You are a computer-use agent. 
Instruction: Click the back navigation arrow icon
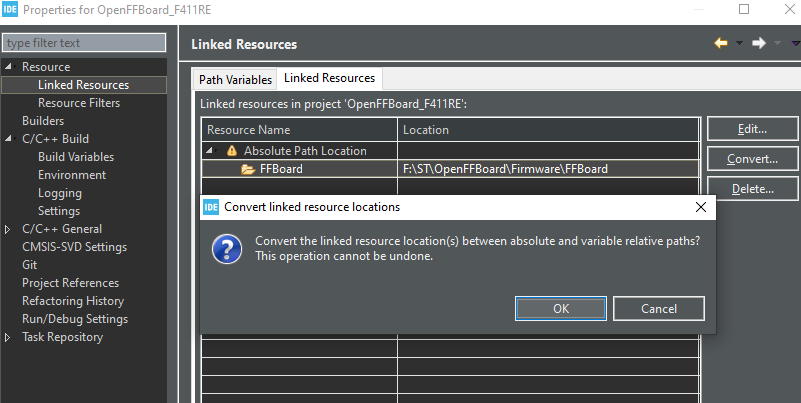(x=720, y=43)
